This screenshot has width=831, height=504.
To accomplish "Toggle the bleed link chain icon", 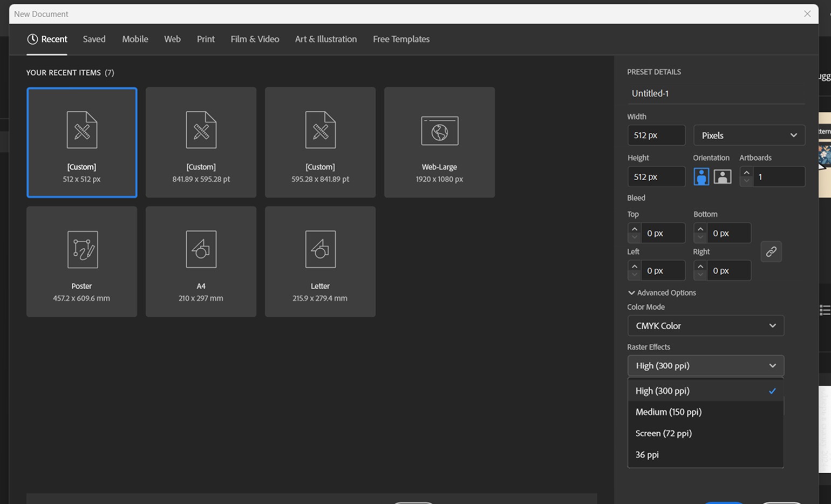I will (771, 251).
